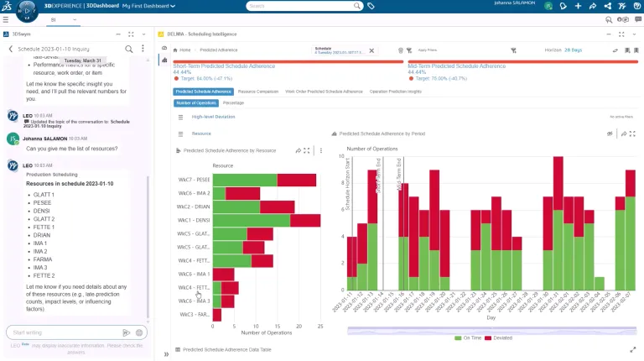The height and width of the screenshot is (361, 644).
Task: Click the last bookmark icon in toolbar
Action: [x=636, y=50]
